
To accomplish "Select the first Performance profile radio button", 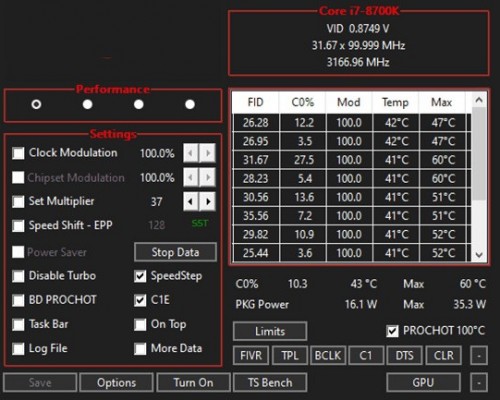I will point(36,104).
